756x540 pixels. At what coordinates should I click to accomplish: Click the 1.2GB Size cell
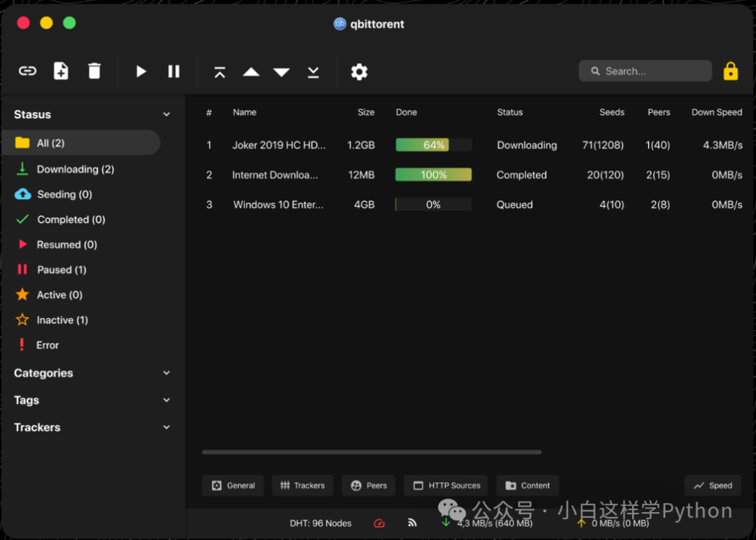click(x=360, y=145)
